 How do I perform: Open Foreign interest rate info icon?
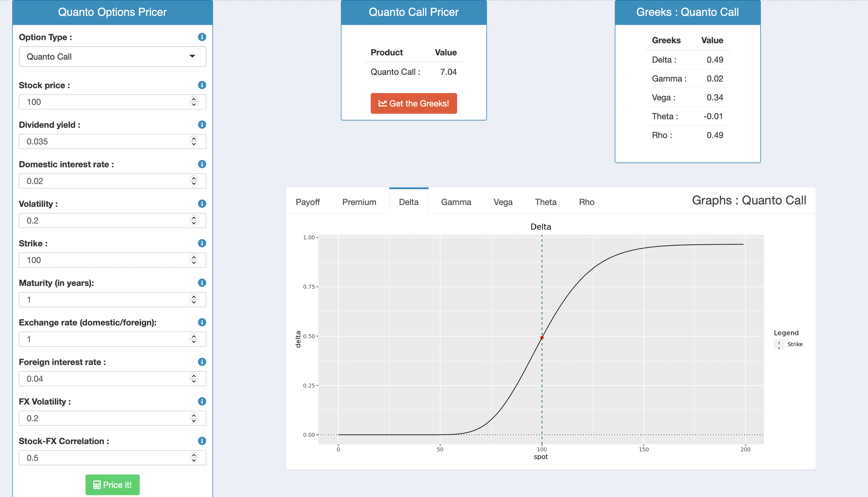(x=202, y=362)
